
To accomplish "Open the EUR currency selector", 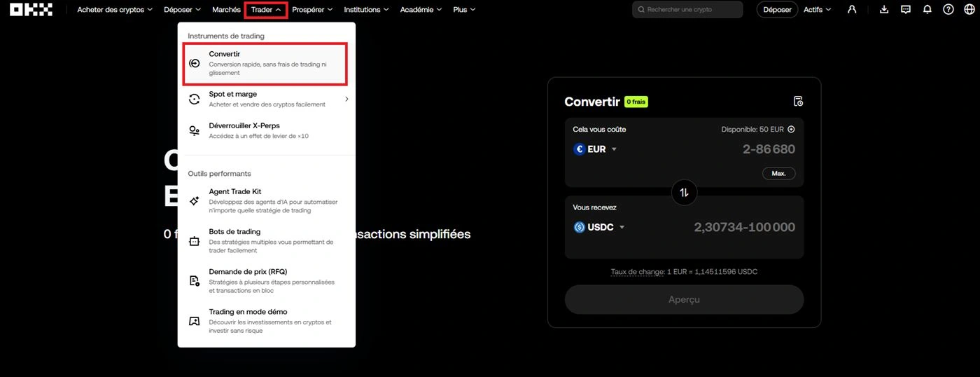I will [596, 149].
